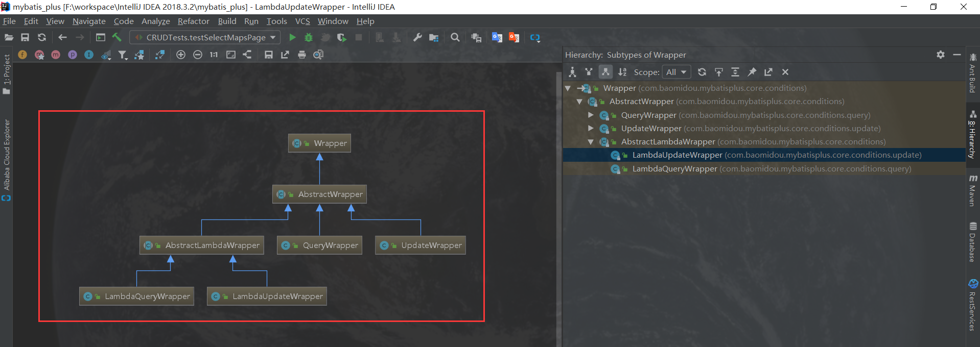Screen dimensions: 980x347
Task: Start debugging with the green bug icon
Action: 309,37
